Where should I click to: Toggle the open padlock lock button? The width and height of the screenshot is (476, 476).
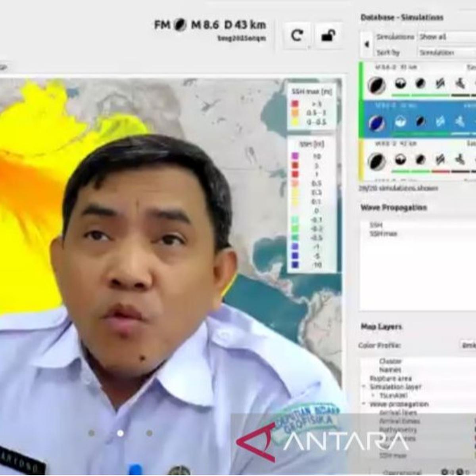[328, 36]
